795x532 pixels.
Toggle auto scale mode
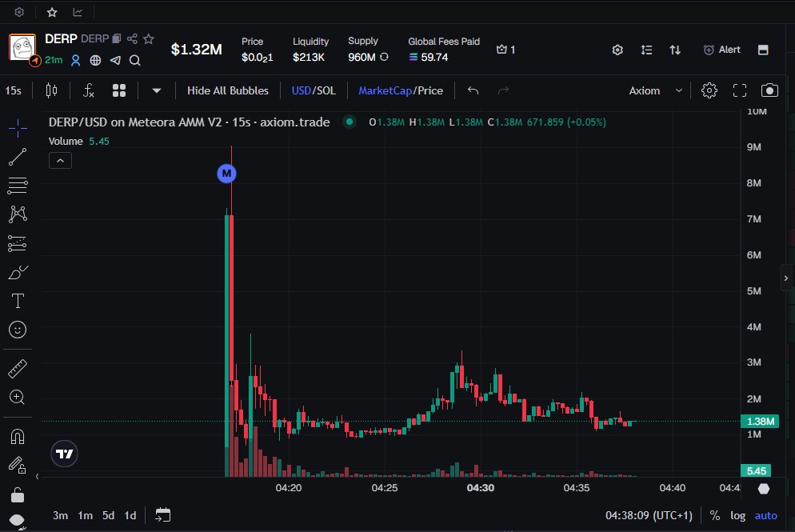765,515
